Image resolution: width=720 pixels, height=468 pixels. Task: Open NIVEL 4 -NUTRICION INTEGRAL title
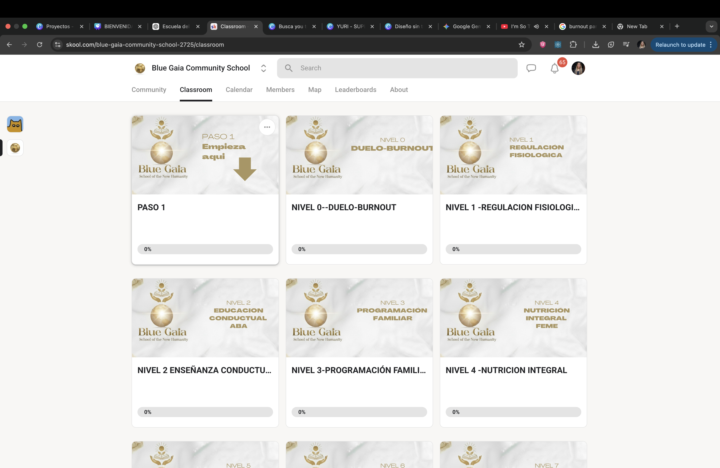(x=506, y=370)
